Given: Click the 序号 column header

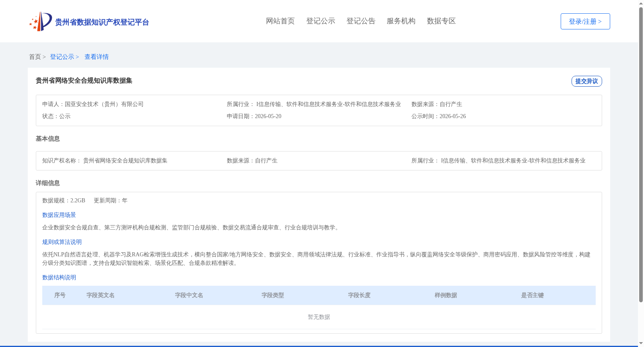Looking at the screenshot, I should pos(60,295).
